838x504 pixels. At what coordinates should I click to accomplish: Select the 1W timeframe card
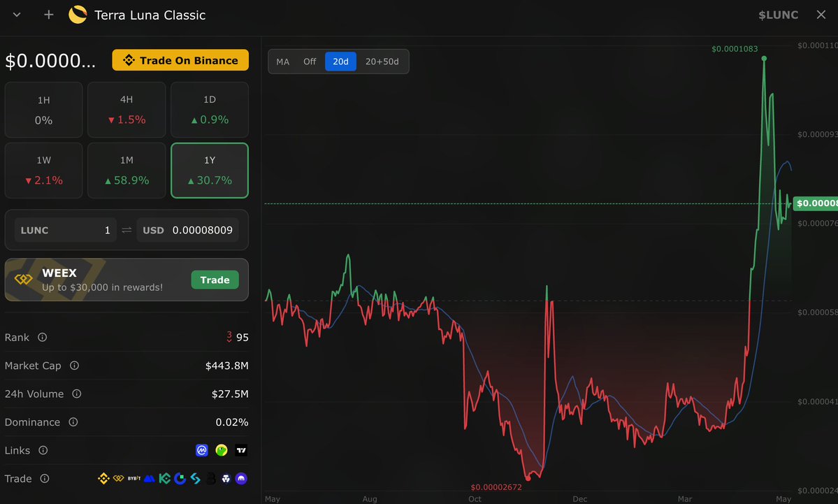pos(44,171)
